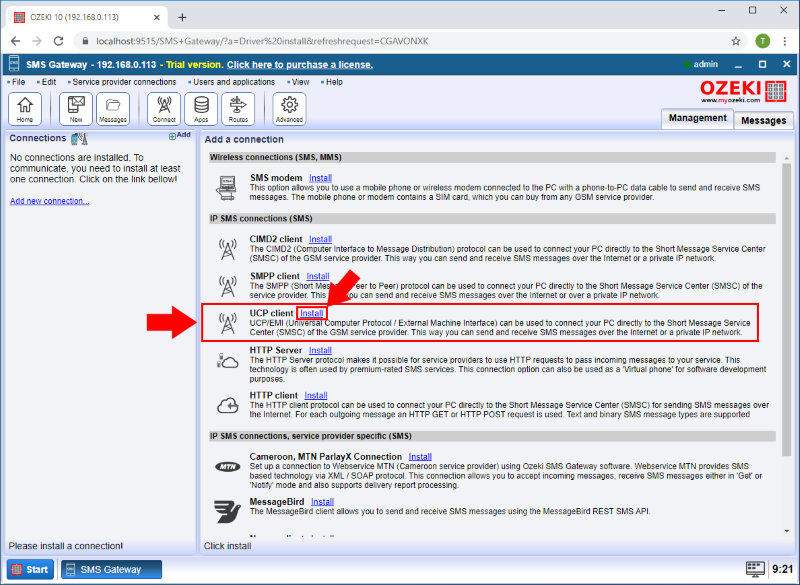800x585 pixels.
Task: Install the UCP client connection
Action: pos(312,313)
